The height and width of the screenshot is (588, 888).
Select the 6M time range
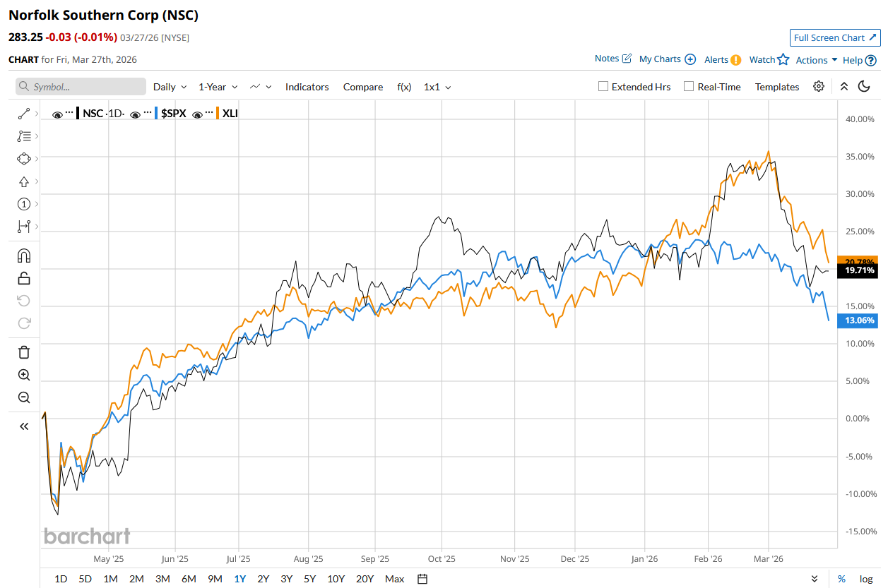(189, 579)
